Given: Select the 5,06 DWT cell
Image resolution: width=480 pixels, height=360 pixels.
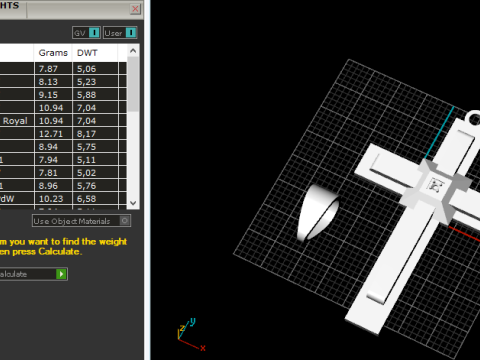Looking at the screenshot, I should point(95,69).
